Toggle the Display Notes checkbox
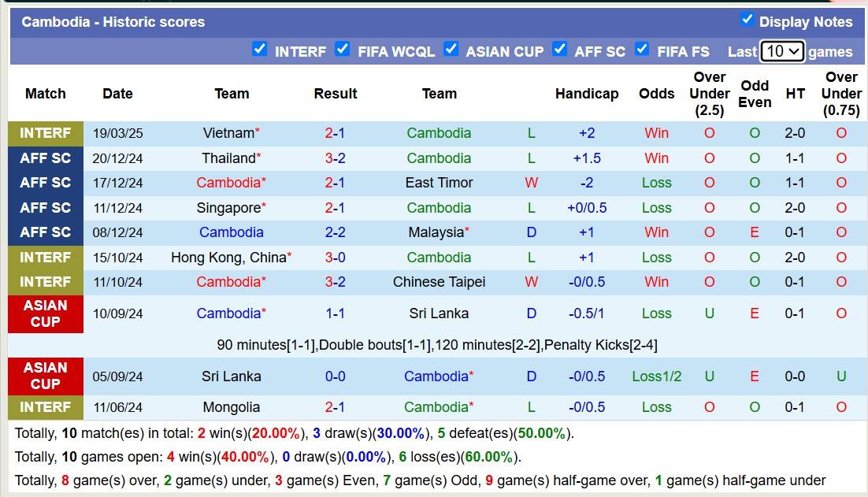This screenshot has height=497, width=868. (747, 20)
